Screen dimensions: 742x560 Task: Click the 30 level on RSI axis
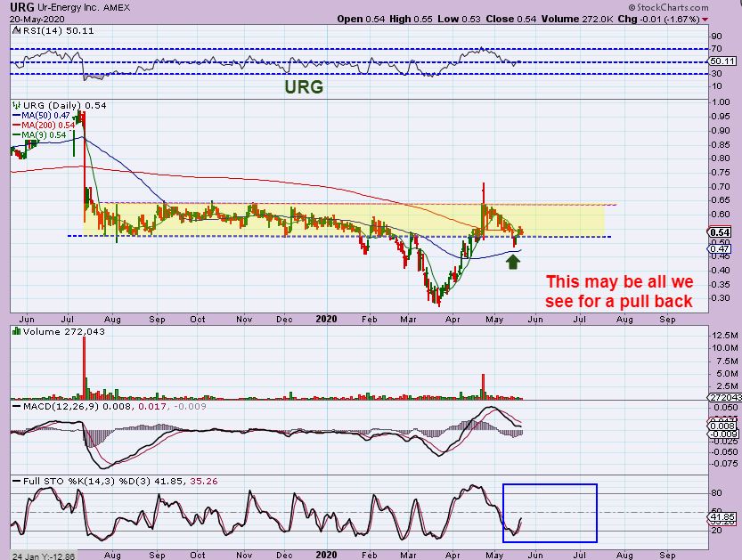(x=716, y=74)
